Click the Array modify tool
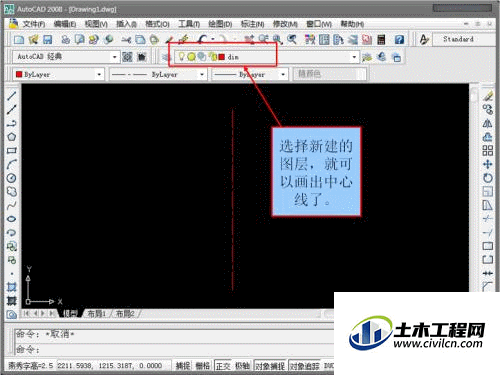This screenshot has width=500, height=375. [x=488, y=150]
